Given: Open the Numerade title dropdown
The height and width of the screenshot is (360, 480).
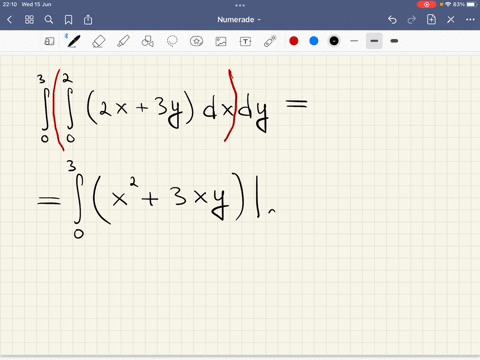Looking at the screenshot, I should tap(239, 20).
